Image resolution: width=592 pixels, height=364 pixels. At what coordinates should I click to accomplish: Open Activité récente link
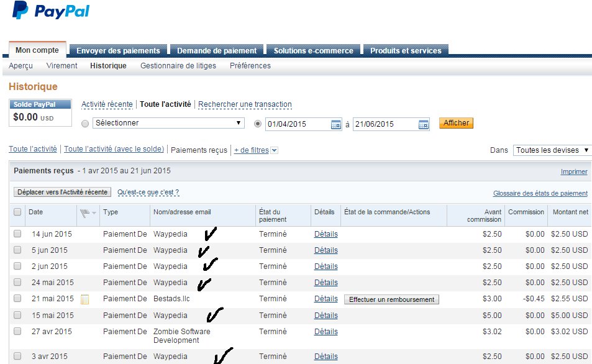(107, 104)
